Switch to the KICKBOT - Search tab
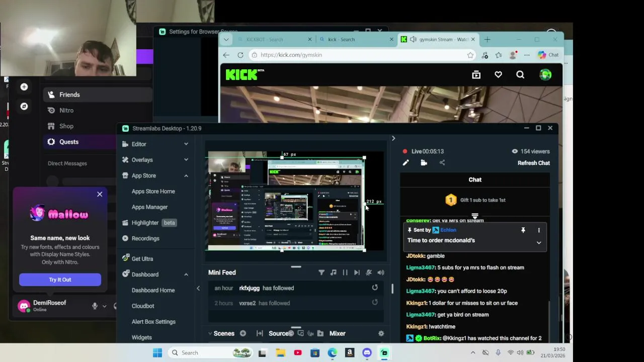Viewport: 644px width, 362px height. pyautogui.click(x=274, y=39)
